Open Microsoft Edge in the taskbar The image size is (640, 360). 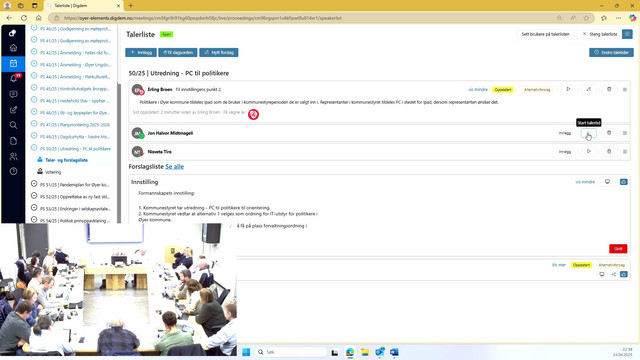(350, 352)
